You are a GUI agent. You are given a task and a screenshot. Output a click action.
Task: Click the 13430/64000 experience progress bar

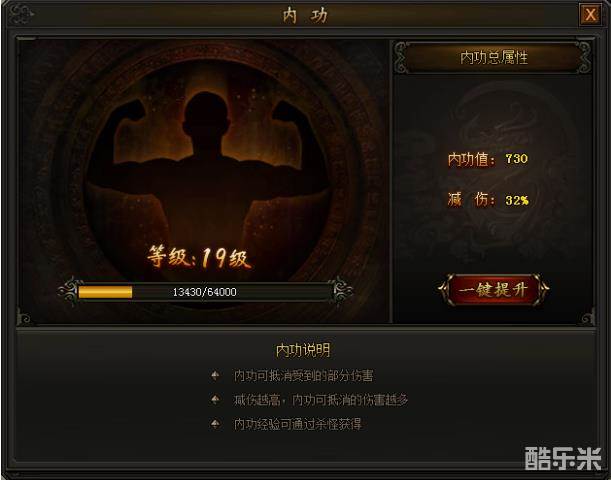[x=205, y=292]
